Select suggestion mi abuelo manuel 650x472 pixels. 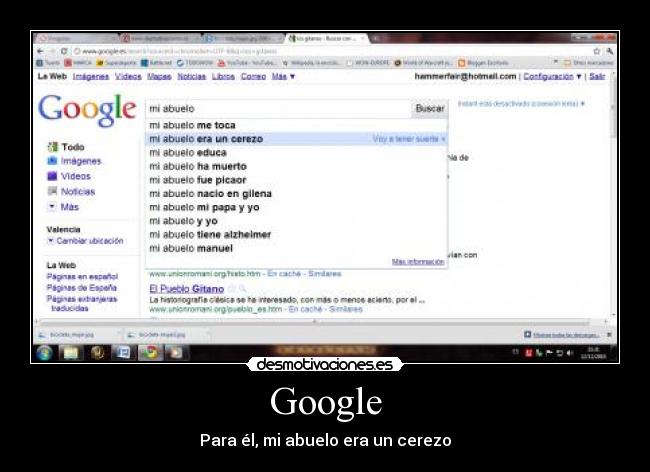[296, 248]
